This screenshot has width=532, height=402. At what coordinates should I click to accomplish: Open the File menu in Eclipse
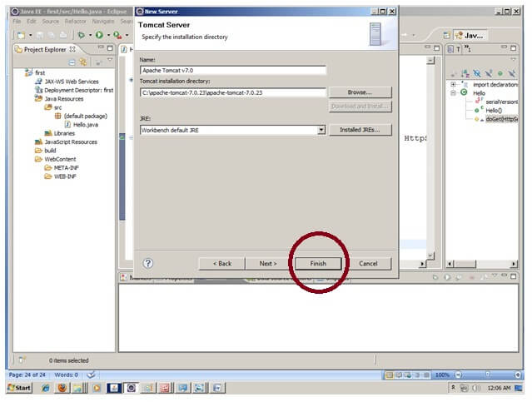coord(17,22)
